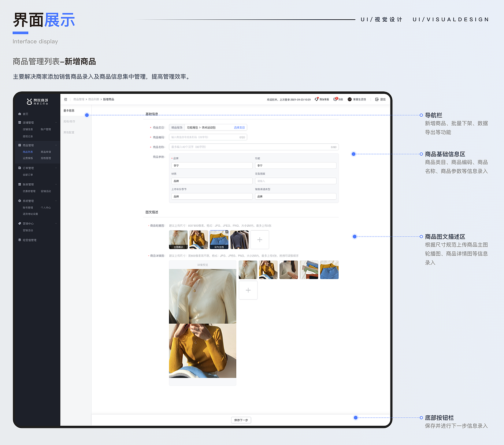The height and width of the screenshot is (445, 504).
Task: Switch to the 其他配置 step tab
Action: click(69, 132)
